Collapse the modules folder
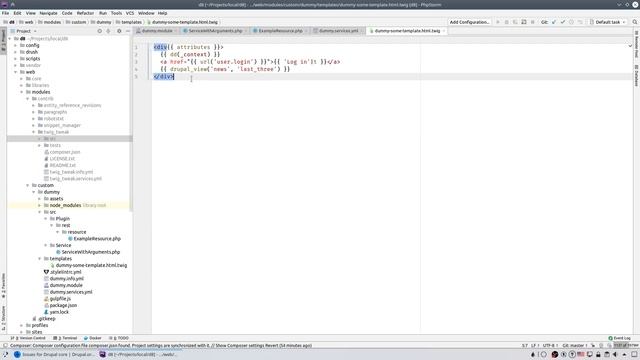The image size is (640, 360). tap(22, 92)
